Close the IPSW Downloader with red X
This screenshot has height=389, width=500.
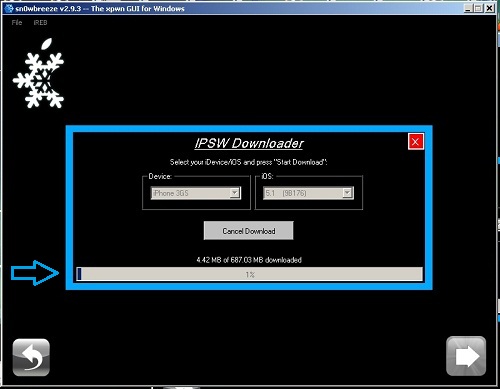click(x=416, y=142)
